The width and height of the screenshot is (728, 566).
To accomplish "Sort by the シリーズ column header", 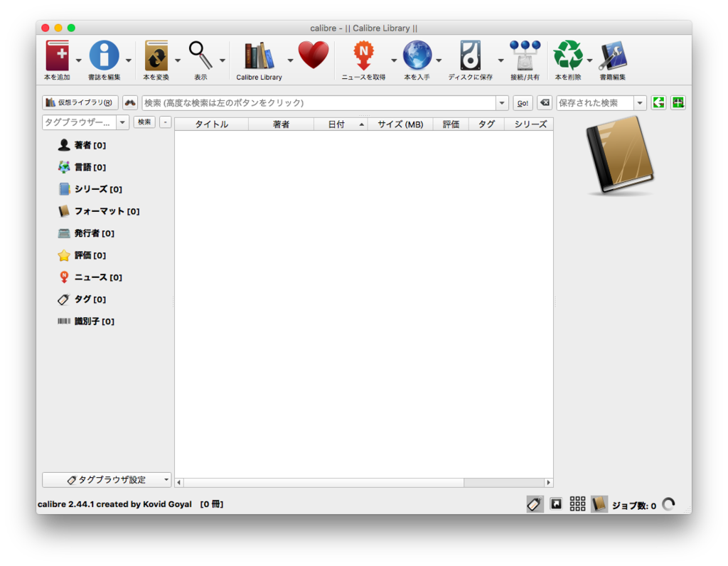I will [529, 124].
